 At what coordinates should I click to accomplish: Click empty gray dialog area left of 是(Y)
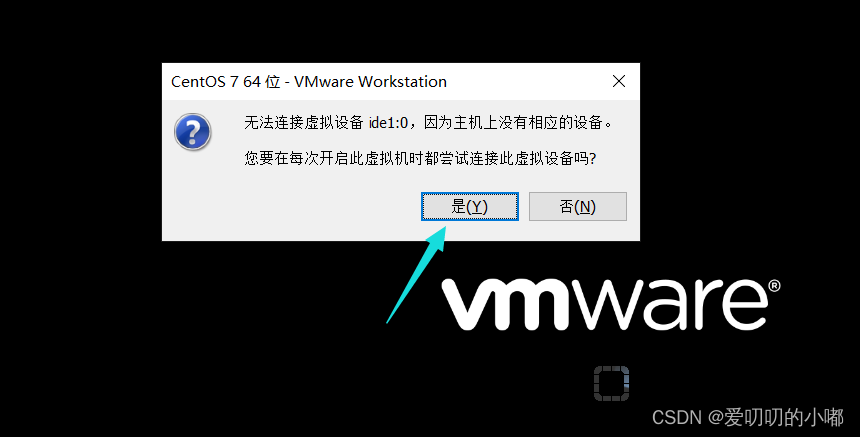(x=291, y=207)
